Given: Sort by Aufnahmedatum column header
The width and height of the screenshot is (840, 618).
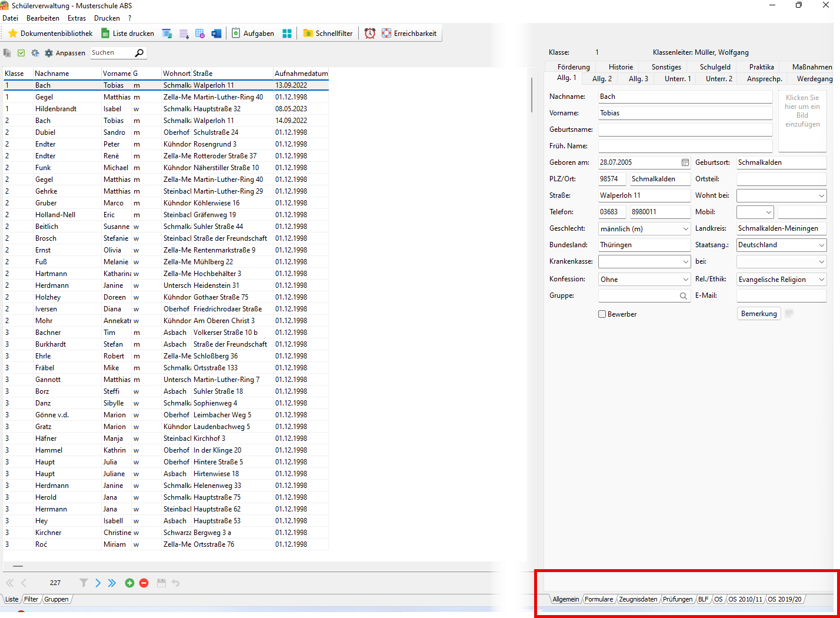Looking at the screenshot, I should [301, 74].
